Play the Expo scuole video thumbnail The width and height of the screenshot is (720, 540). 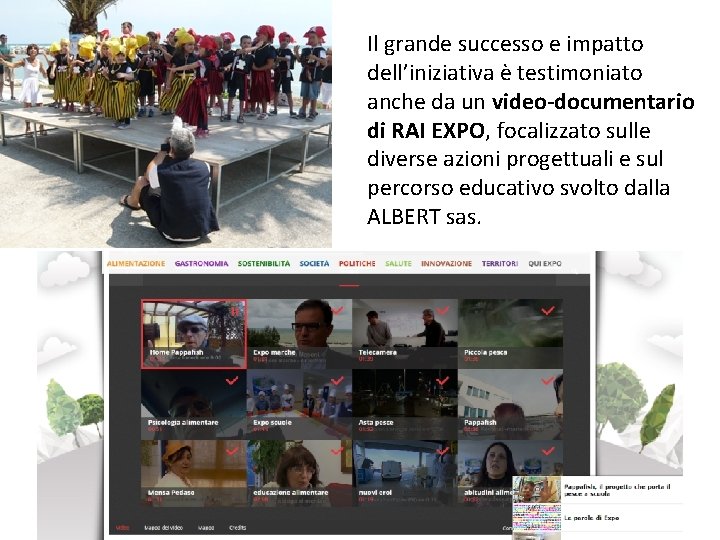tap(299, 405)
